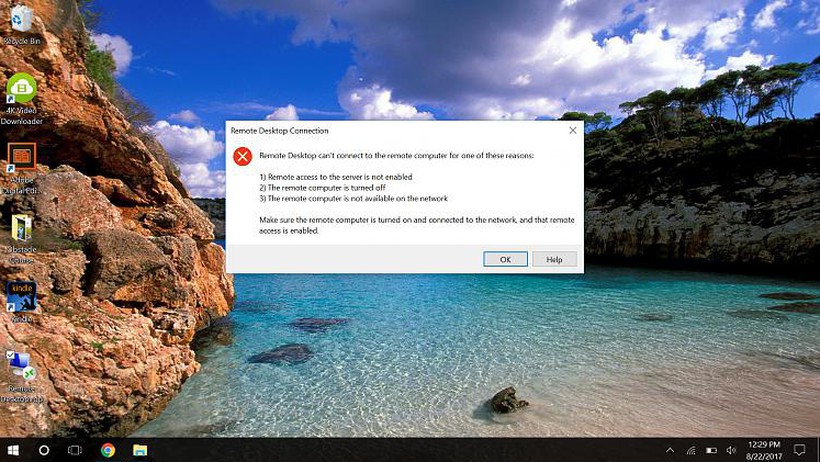Check the battery status tray icon
Image resolution: width=820 pixels, height=462 pixels.
pos(711,450)
